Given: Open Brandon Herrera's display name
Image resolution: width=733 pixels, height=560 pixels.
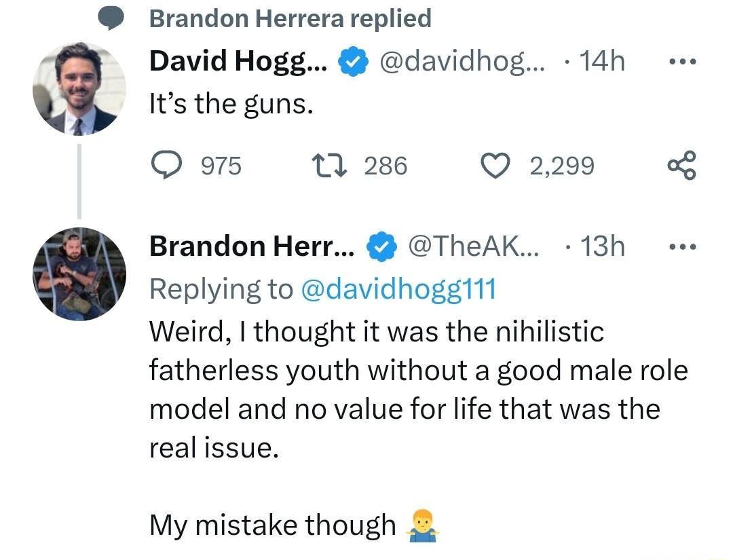Looking at the screenshot, I should tap(251, 247).
